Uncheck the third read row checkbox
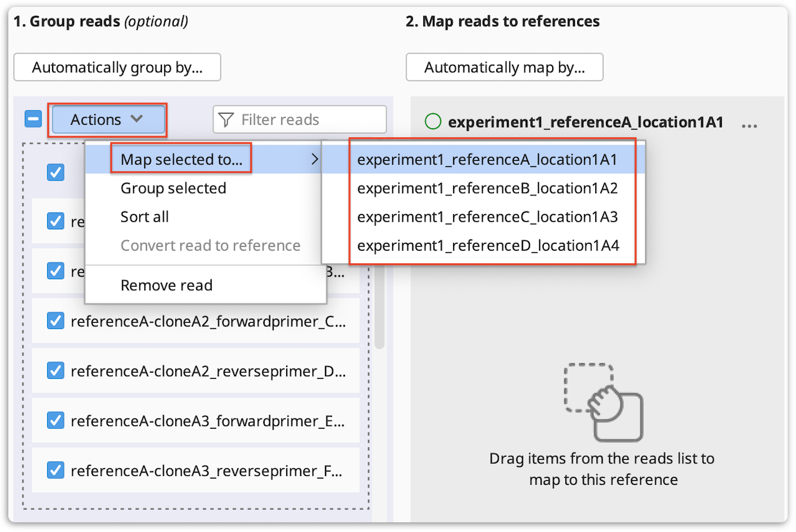This screenshot has width=796, height=532. (56, 271)
